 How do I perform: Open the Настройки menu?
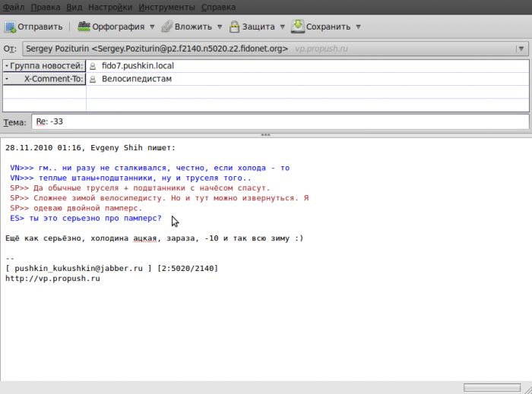pyautogui.click(x=110, y=7)
